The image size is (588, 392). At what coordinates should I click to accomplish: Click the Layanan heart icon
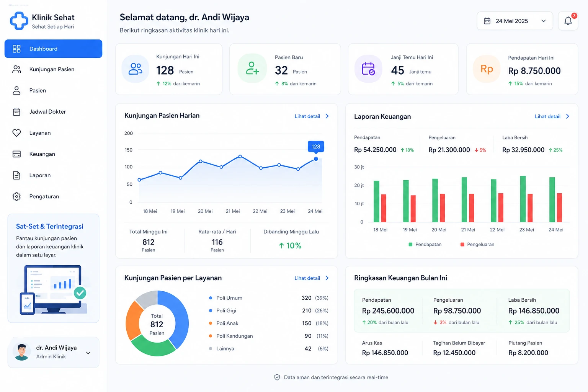click(x=16, y=133)
